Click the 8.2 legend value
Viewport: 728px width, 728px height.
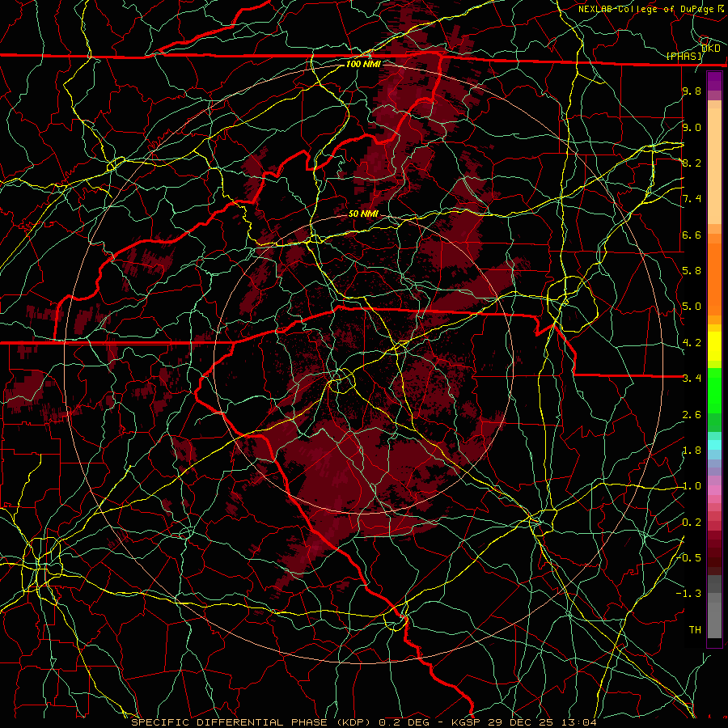692,163
